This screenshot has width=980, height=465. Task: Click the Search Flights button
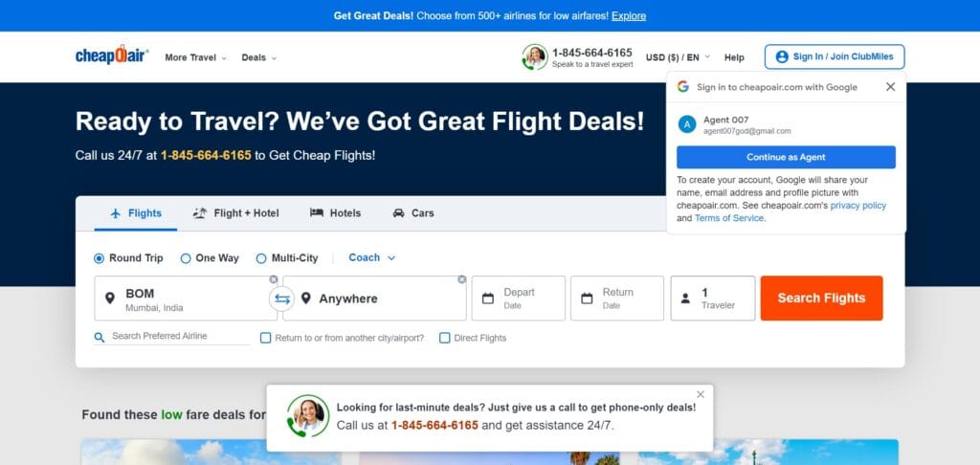tap(821, 299)
